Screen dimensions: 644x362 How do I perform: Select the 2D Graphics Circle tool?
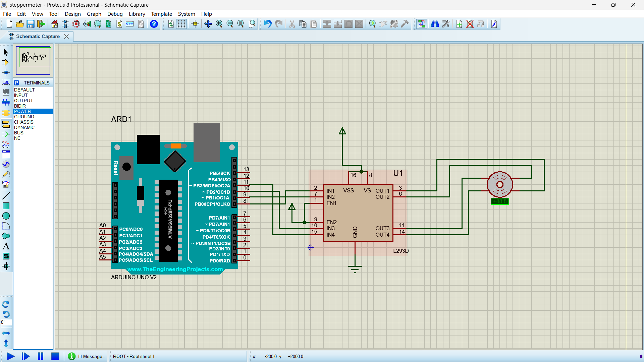[x=6, y=216]
